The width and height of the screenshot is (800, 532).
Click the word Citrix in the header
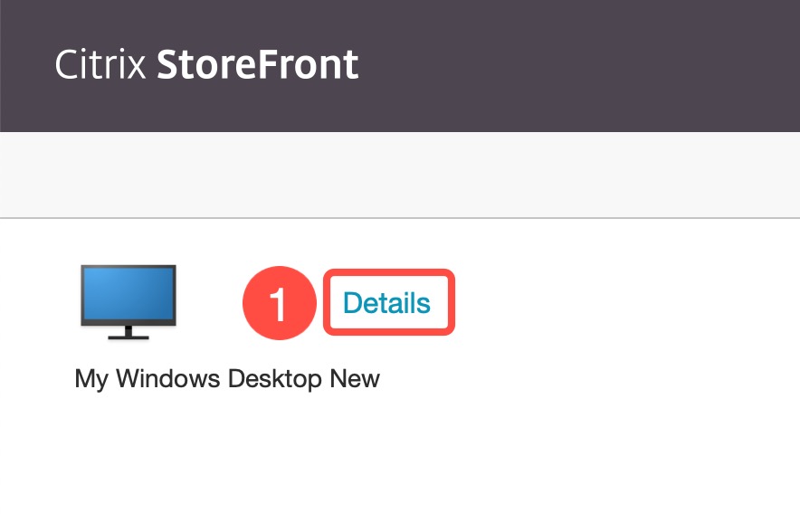pos(100,63)
